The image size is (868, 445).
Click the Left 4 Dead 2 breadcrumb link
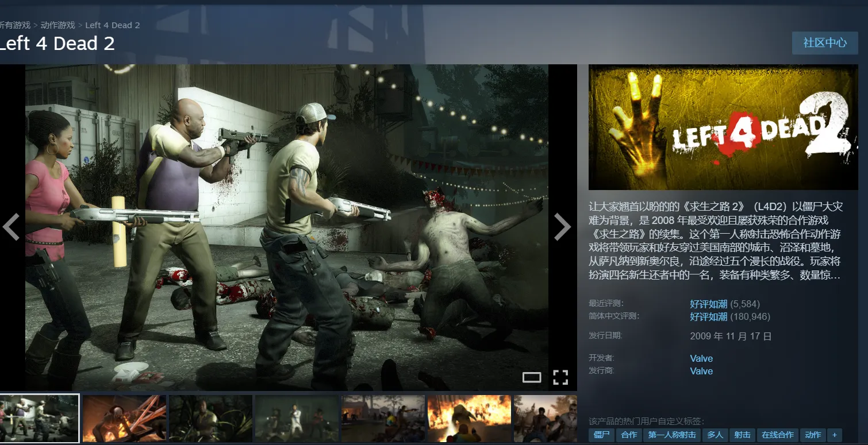pos(113,25)
